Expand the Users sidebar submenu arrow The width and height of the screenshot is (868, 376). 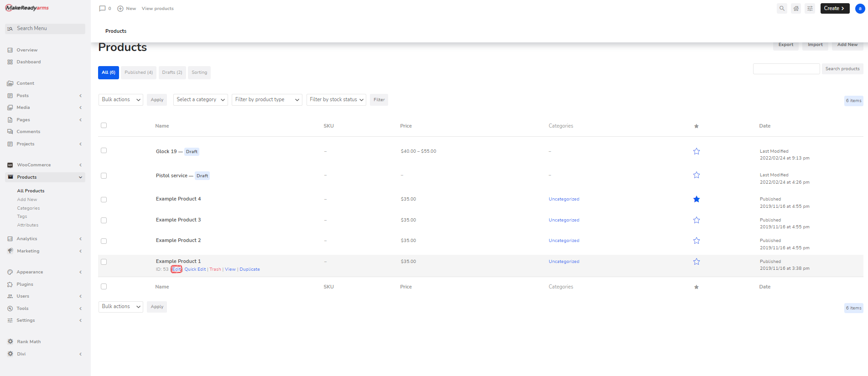point(81,296)
